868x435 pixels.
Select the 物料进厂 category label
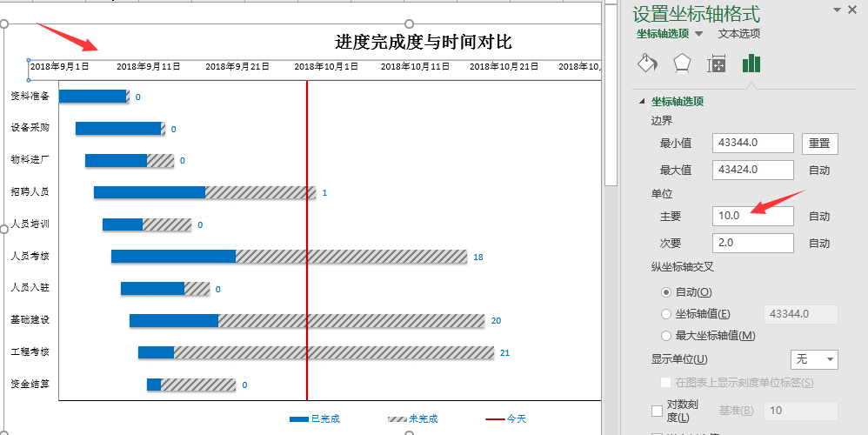point(30,159)
